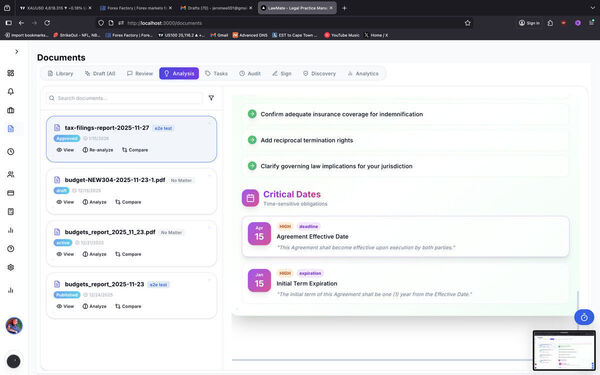View the budgets_report_2025-11-23 e2e test document

(65, 307)
